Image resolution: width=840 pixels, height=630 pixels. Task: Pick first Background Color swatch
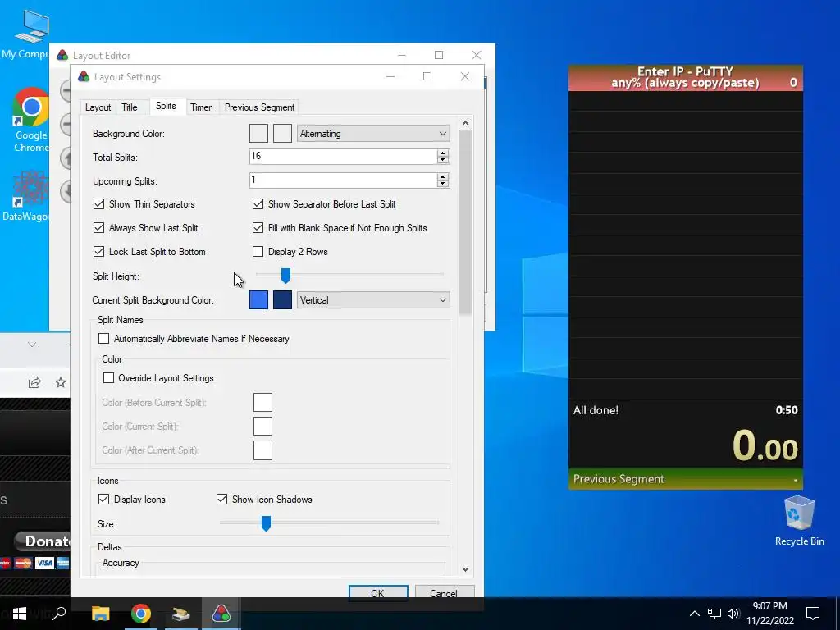[x=258, y=134]
